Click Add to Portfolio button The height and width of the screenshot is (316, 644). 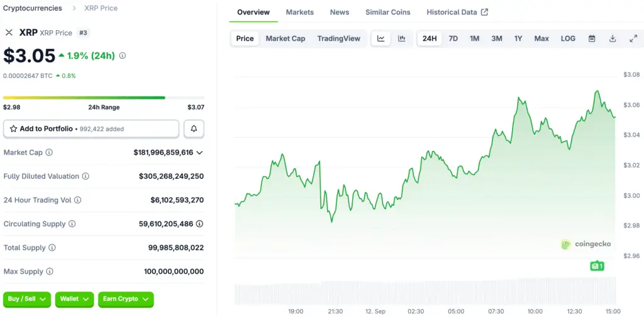tap(91, 128)
